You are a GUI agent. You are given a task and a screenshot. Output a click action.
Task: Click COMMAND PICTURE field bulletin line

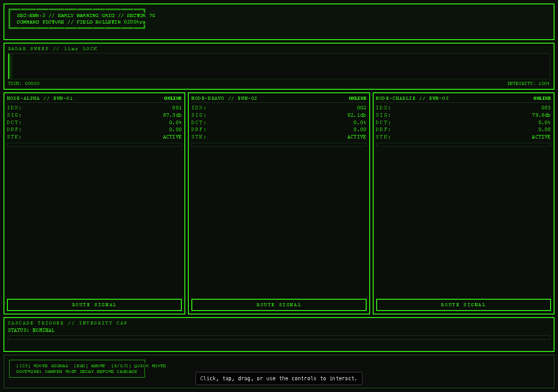[81, 22]
